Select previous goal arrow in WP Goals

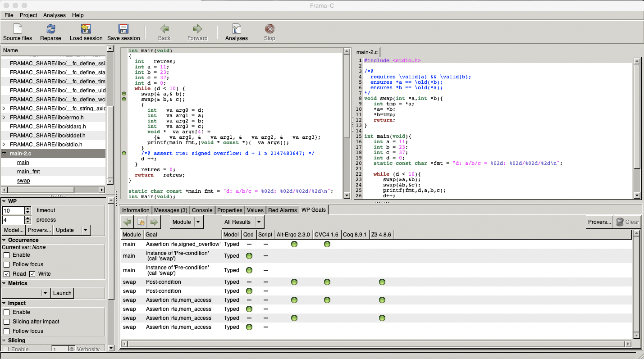[128, 222]
